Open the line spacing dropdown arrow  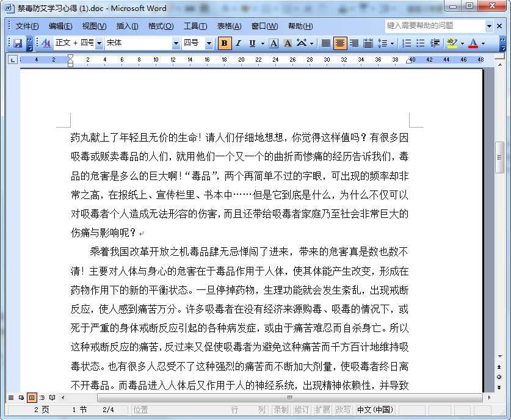point(392,43)
